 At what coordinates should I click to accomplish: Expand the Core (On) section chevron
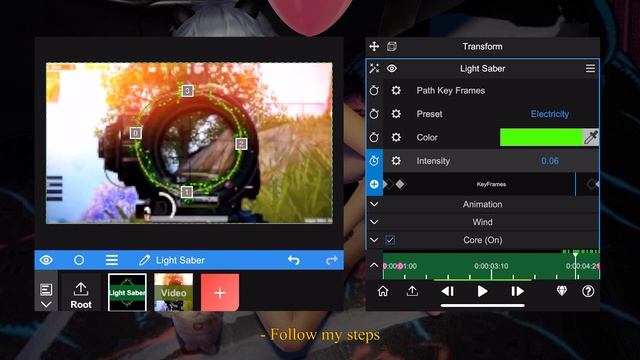click(x=374, y=240)
